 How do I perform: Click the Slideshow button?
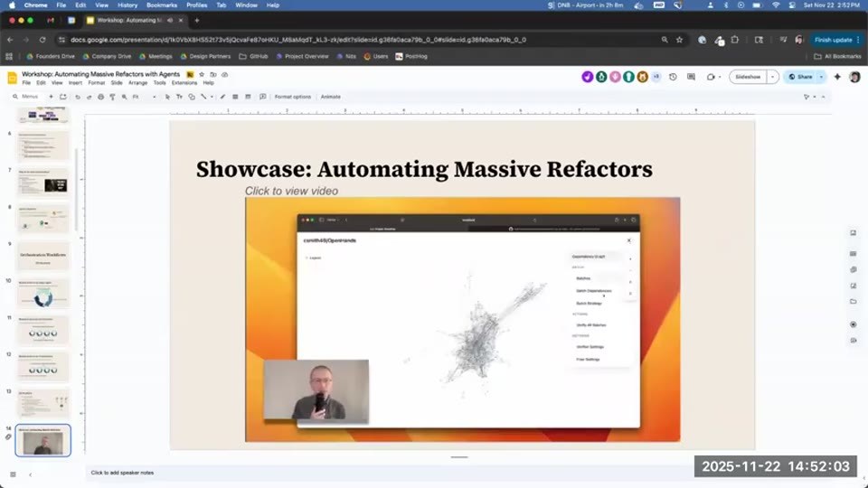748,77
